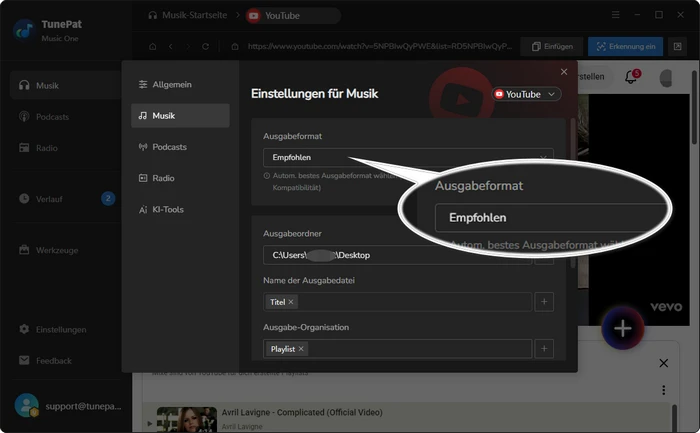The image size is (700, 433).
Task: Click the browser home icon
Action: click(x=153, y=46)
